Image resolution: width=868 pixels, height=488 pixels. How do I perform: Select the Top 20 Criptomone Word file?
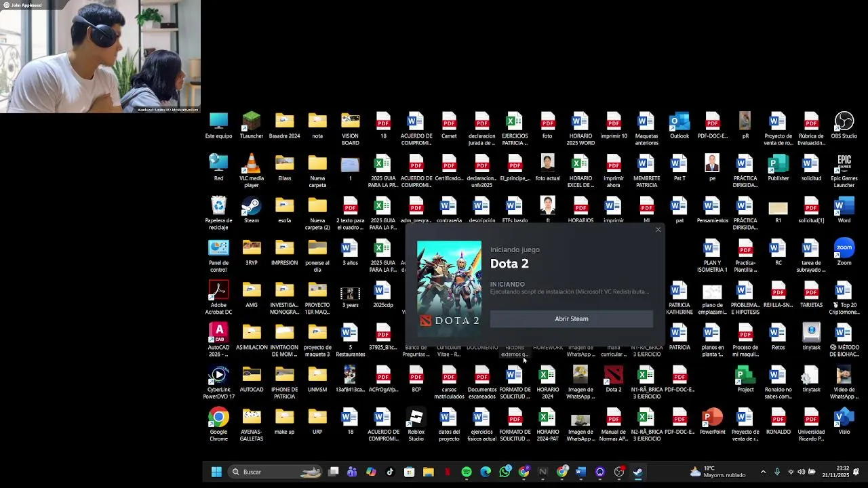coord(844,298)
